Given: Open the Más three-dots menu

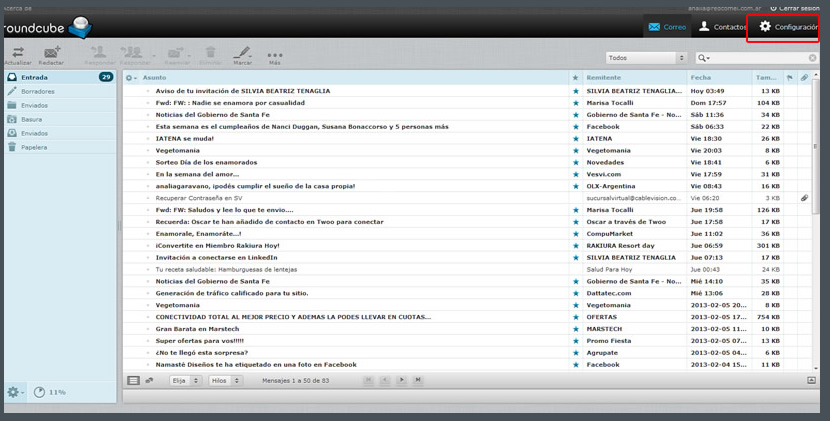Looking at the screenshot, I should [274, 55].
